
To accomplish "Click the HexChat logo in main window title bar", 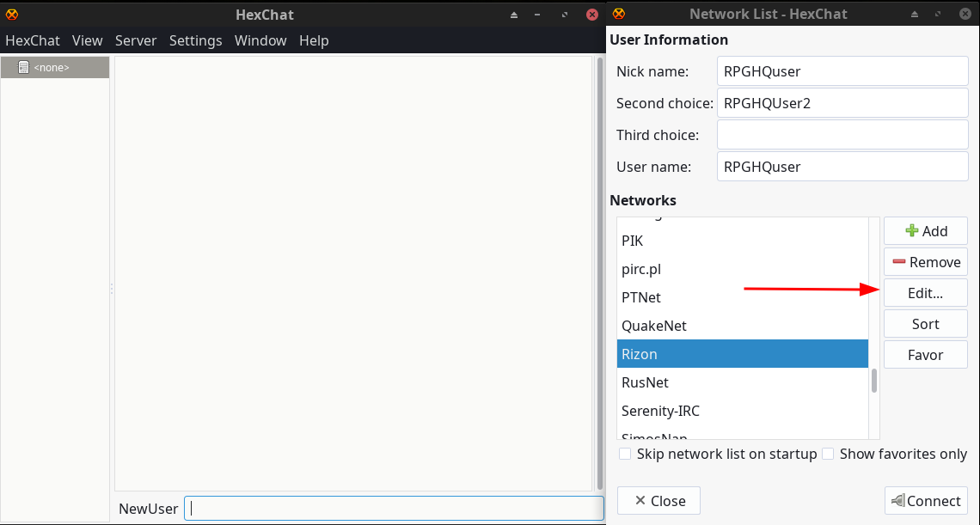I will (12, 15).
